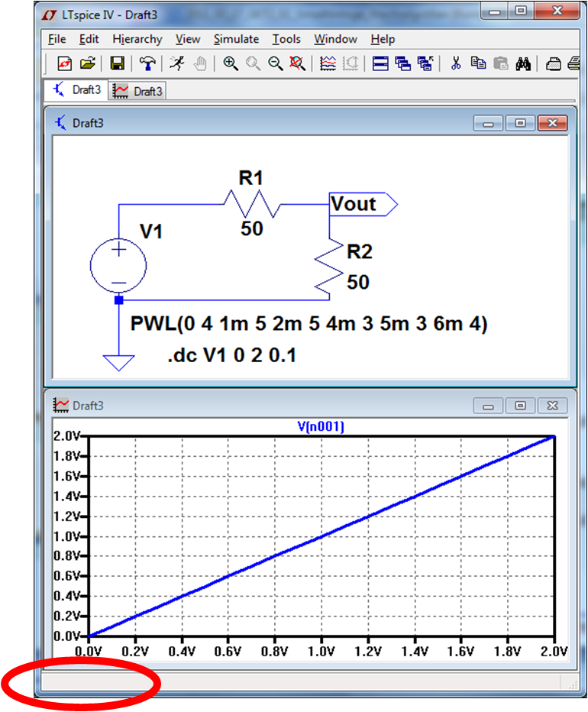Click the Find binoculars icon
Viewport: 588px width, 712px height.
pos(523,63)
